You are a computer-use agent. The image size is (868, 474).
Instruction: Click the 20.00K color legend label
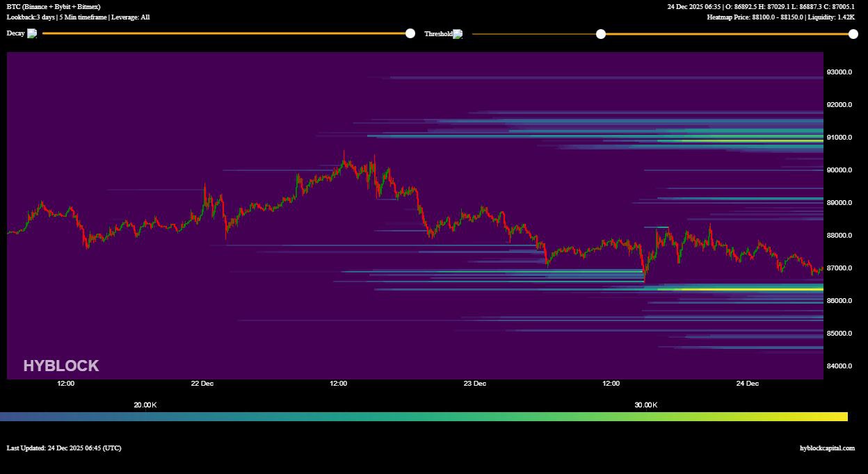point(145,404)
